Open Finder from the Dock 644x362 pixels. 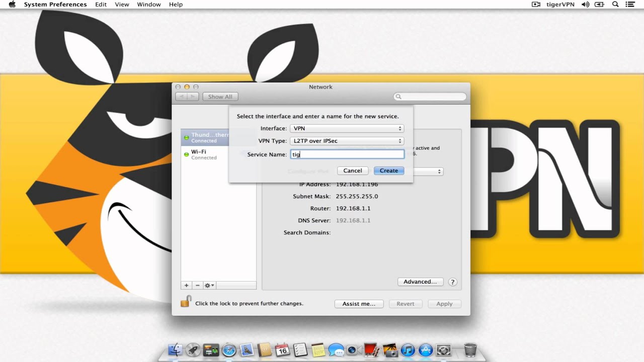click(175, 350)
